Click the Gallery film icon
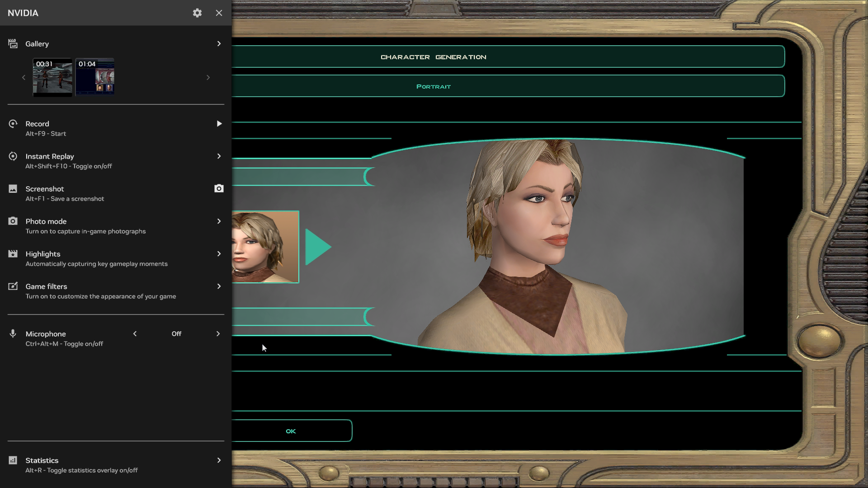Screen dimensions: 868x488 [x=13, y=43]
